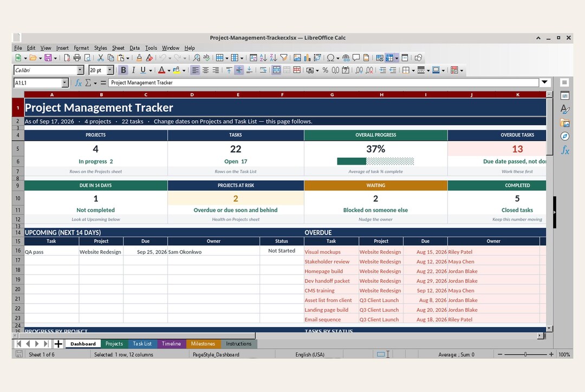This screenshot has height=392, width=585.
Task: Open the sidebar Gallery panel
Action: pos(565,123)
